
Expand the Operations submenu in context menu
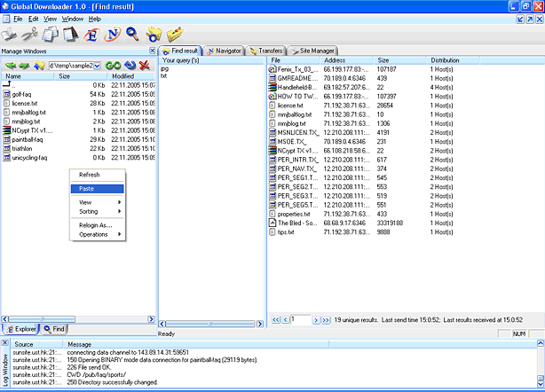98,234
